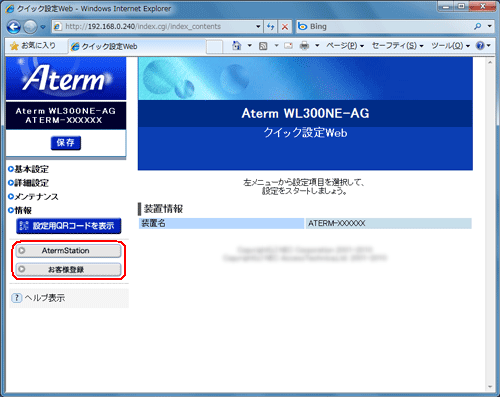Open the help question mark icon

point(480,46)
